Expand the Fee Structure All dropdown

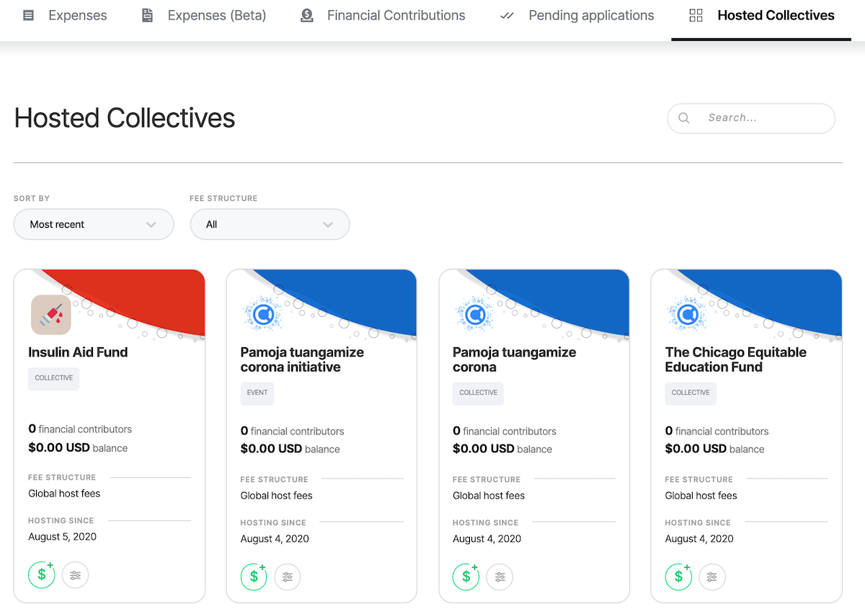click(270, 224)
